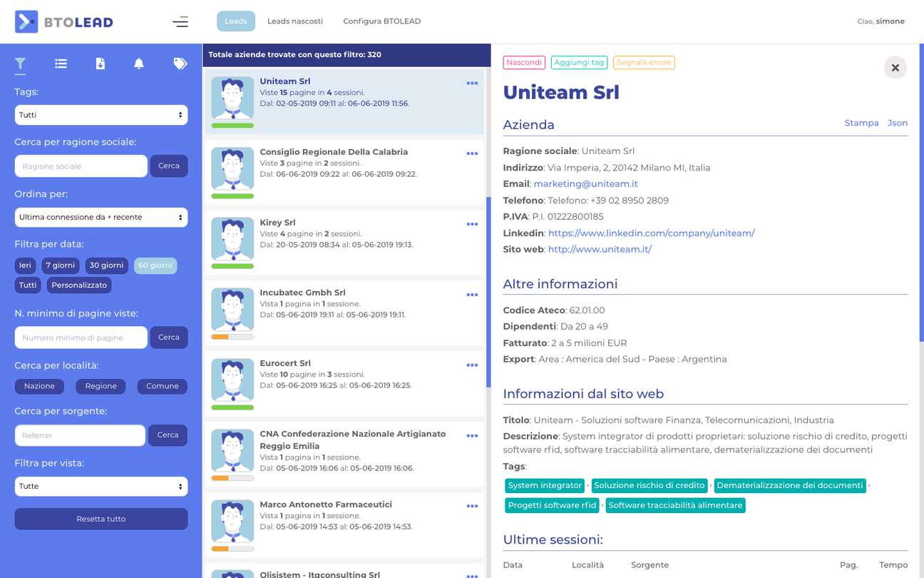Open the Tags dropdown showing Tutti

point(101,115)
